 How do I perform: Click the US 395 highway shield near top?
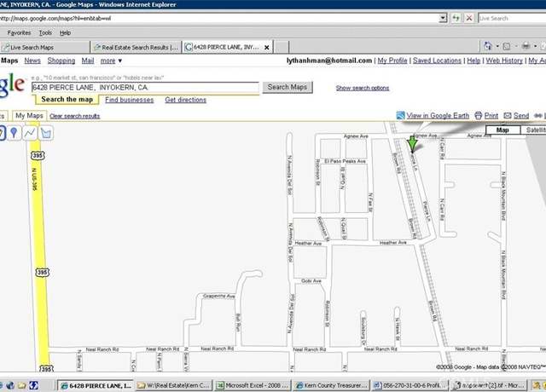coord(38,155)
